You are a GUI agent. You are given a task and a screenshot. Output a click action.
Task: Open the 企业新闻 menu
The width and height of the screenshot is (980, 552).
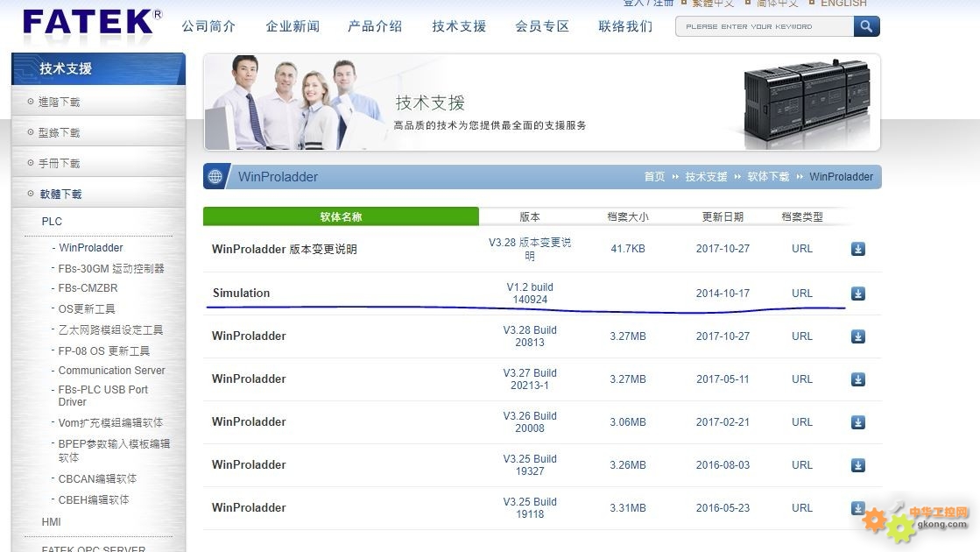coord(293,26)
